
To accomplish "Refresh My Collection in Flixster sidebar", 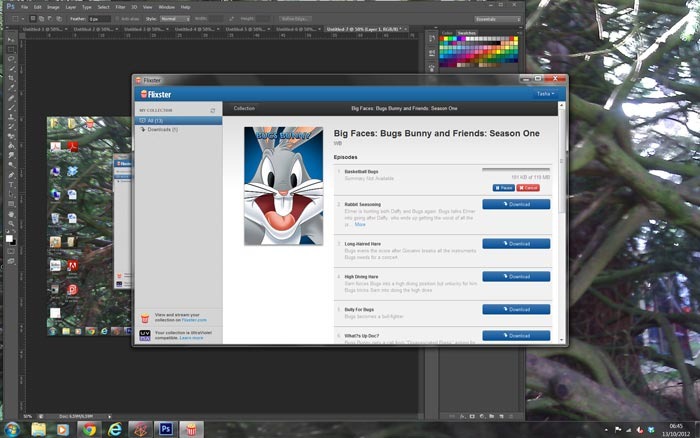I will [x=213, y=110].
